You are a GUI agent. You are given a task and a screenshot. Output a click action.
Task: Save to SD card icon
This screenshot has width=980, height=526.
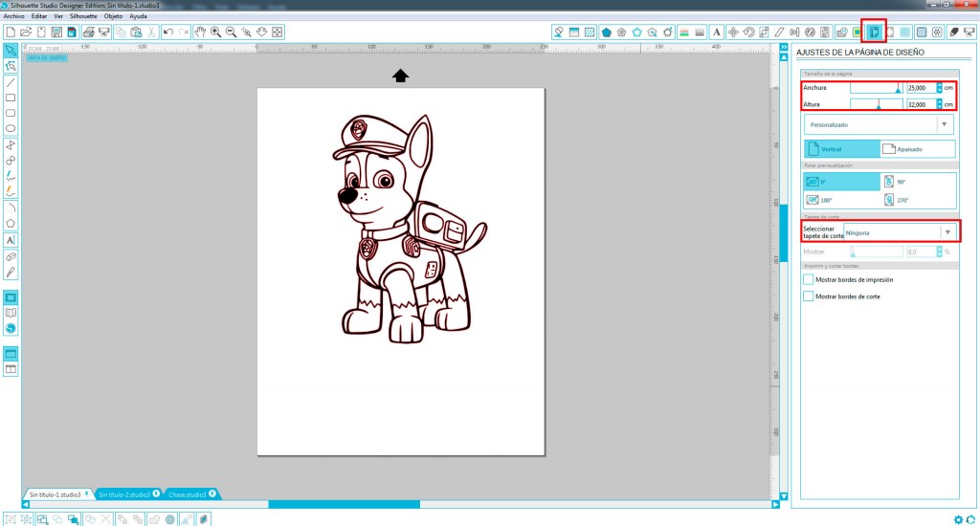(71, 32)
